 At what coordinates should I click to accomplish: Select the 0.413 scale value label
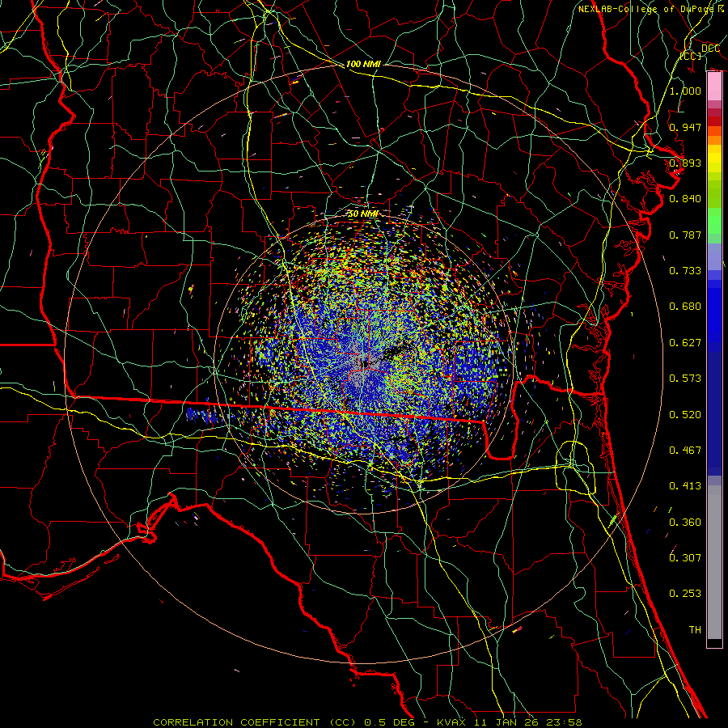(685, 486)
